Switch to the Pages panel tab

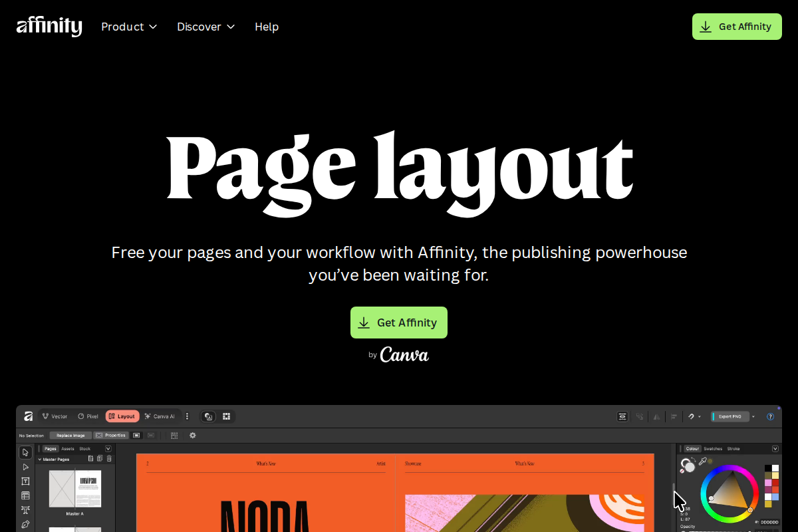point(51,449)
